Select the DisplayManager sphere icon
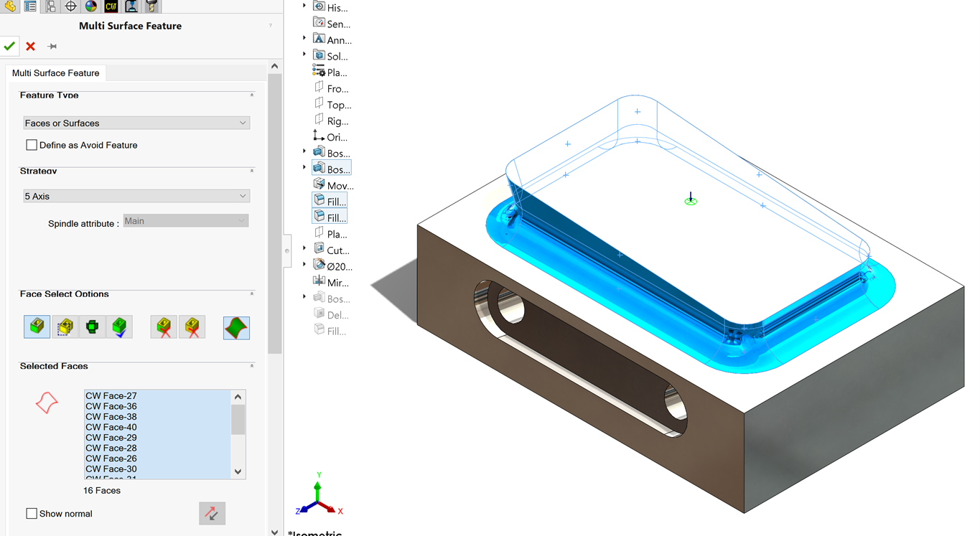980x536 pixels. (90, 6)
